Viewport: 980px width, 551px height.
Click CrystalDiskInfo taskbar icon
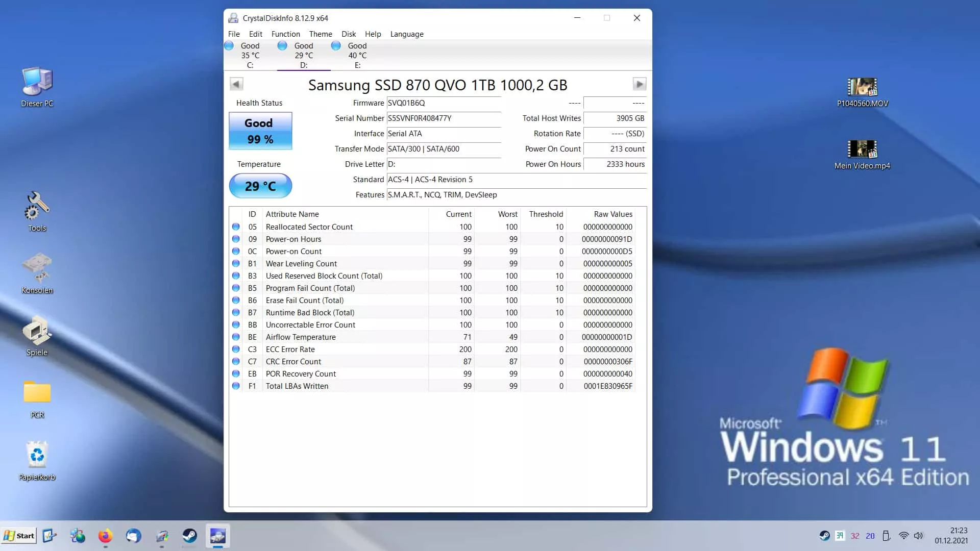tap(218, 536)
